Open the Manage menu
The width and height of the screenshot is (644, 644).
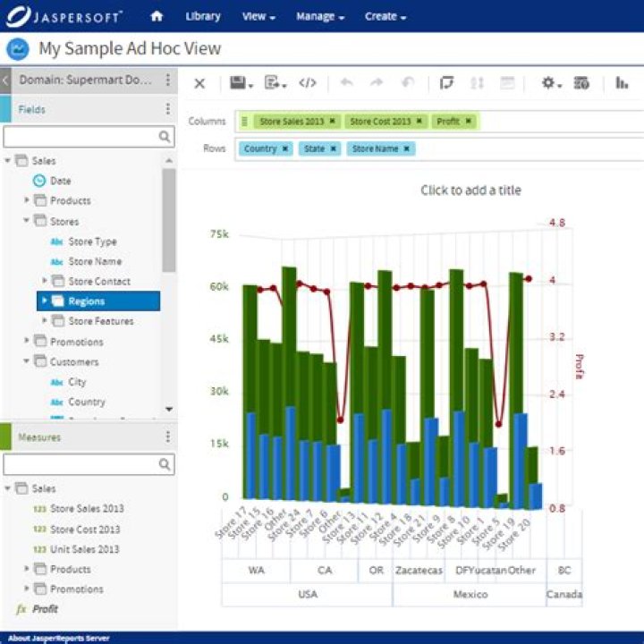tap(320, 16)
